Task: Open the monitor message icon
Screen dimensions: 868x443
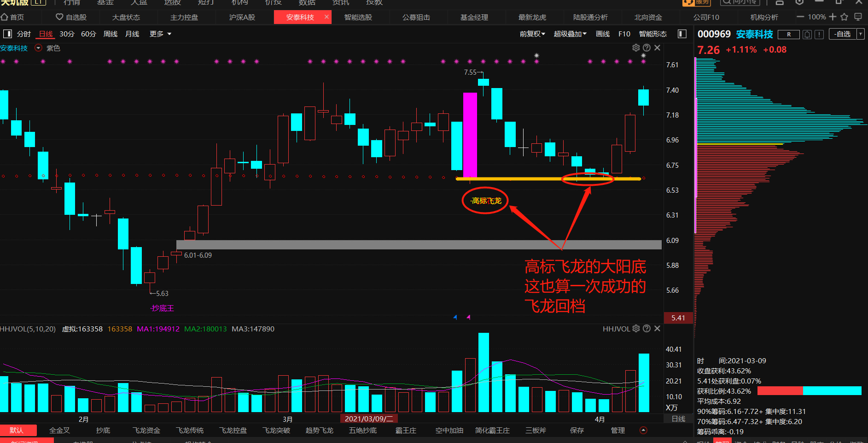Action: coord(858,17)
